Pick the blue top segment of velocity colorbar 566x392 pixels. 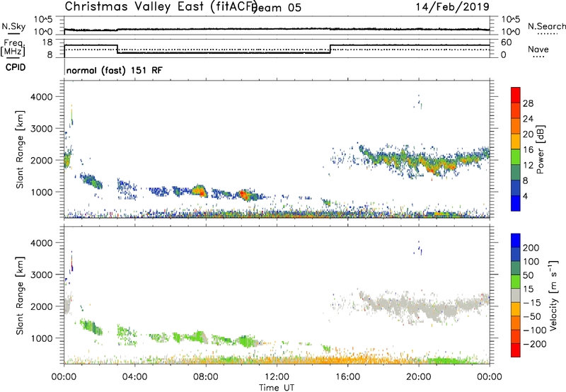(516, 241)
